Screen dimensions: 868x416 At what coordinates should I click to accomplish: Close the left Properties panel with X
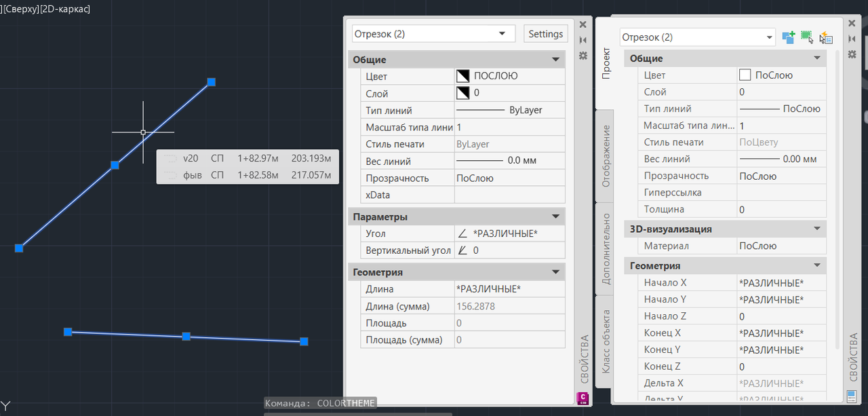pos(583,24)
